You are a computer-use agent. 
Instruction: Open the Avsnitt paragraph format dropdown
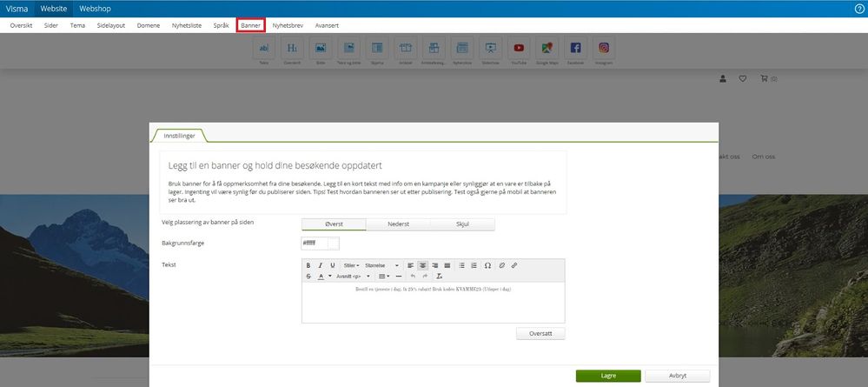pyautogui.click(x=353, y=276)
